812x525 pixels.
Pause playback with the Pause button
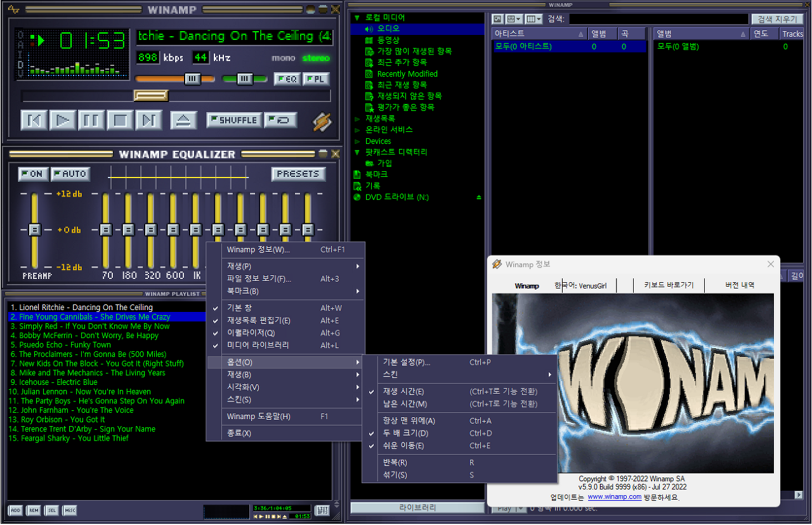point(91,120)
